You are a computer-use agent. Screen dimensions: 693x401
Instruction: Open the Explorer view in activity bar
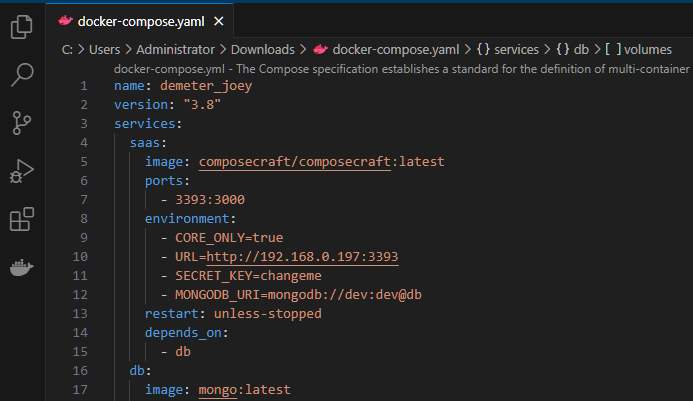pyautogui.click(x=22, y=27)
